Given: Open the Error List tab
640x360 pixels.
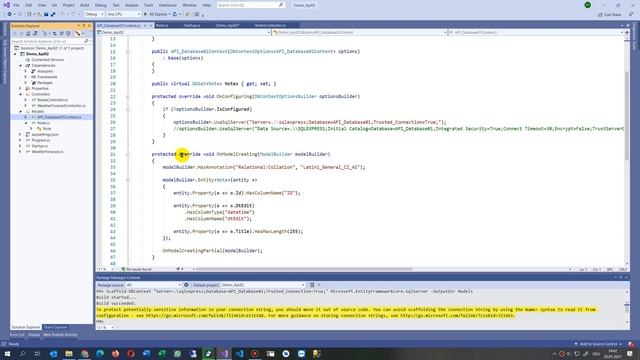Looking at the screenshot, I should tap(17, 335).
